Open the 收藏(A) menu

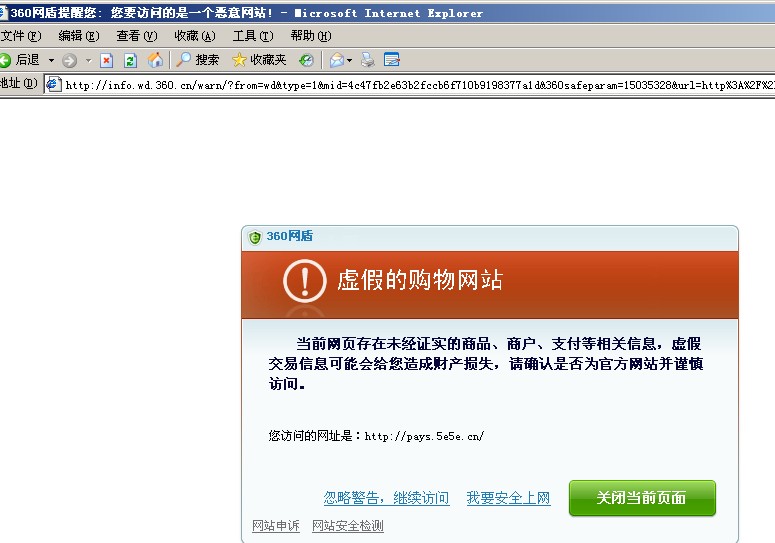click(195, 36)
